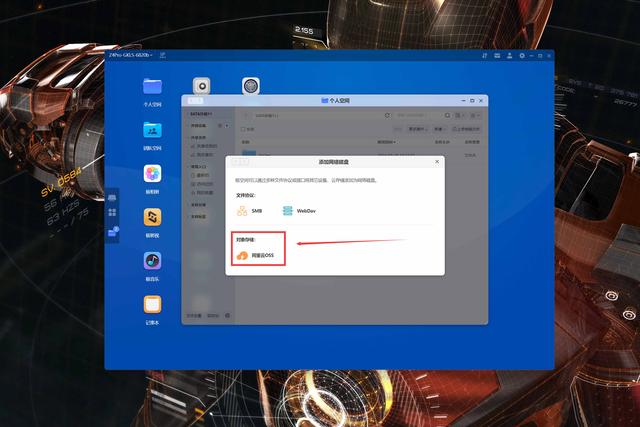Open the settings gear in the top bar
The width and height of the screenshot is (640, 427).
coord(522,56)
